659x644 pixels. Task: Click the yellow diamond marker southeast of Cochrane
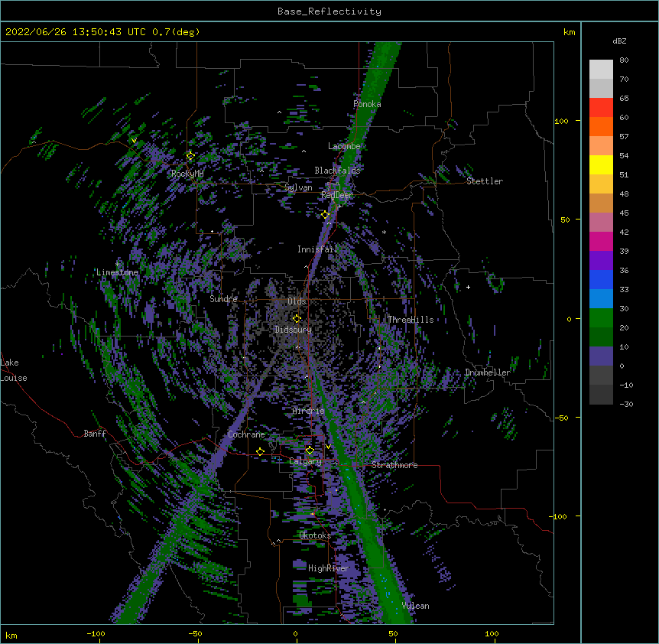click(x=260, y=451)
